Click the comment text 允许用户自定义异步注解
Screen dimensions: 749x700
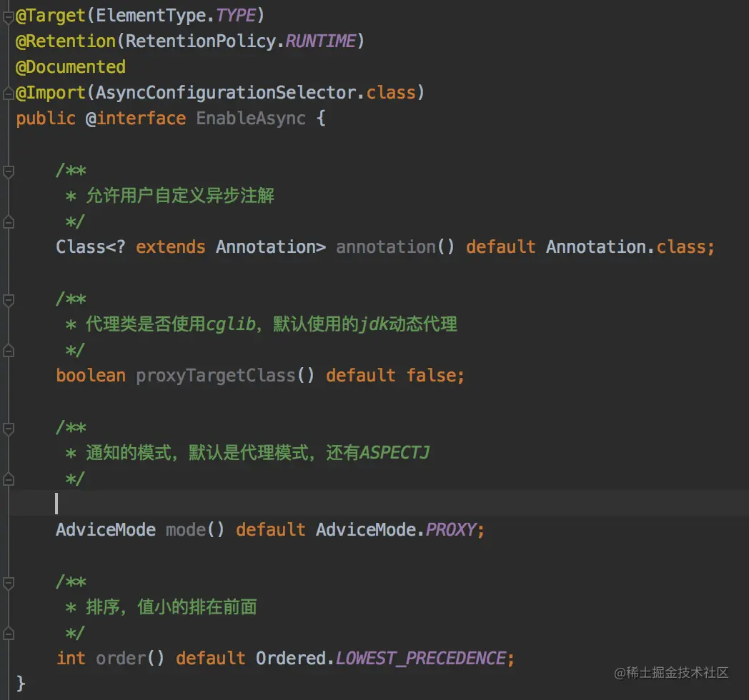click(x=180, y=196)
